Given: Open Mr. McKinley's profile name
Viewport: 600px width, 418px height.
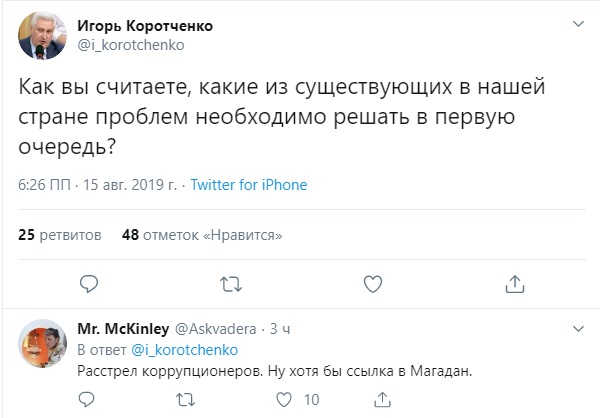Looking at the screenshot, I should click(123, 328).
